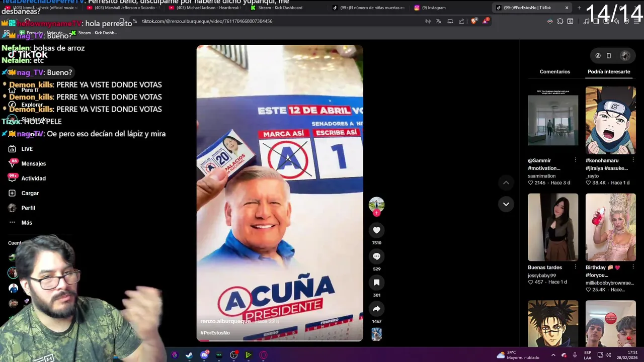Open Steam from the taskbar
The width and height of the screenshot is (644, 362).
pos(189,355)
